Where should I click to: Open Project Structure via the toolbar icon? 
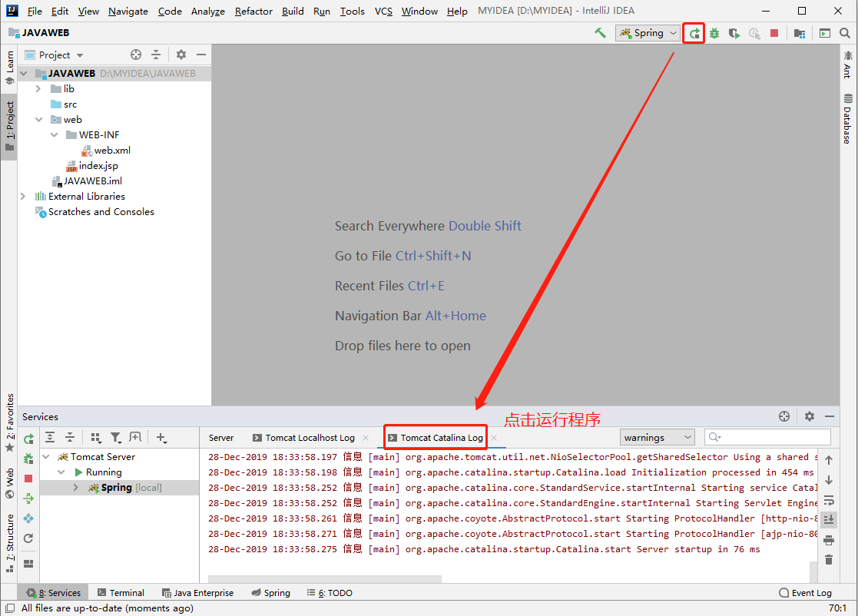tap(800, 33)
